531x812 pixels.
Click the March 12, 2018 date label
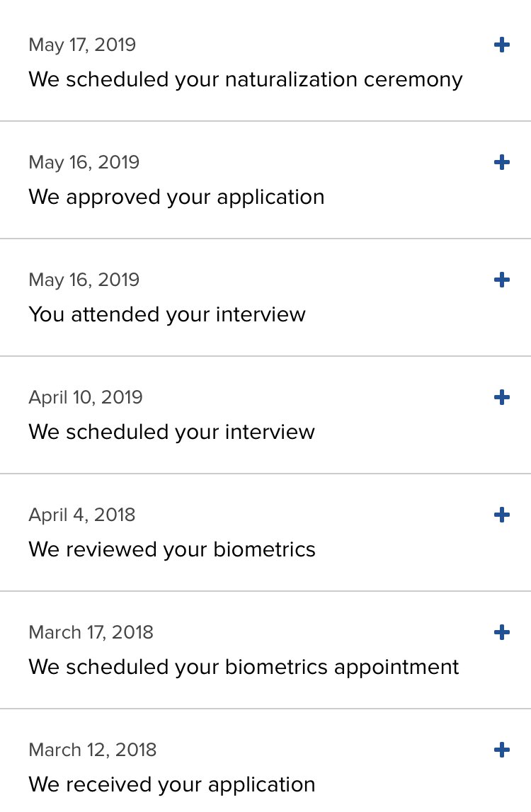[93, 750]
